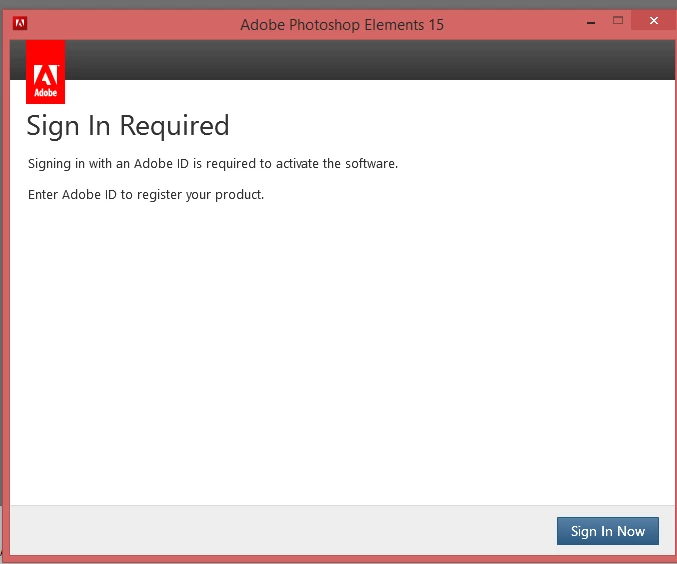
Task: Click the 'Adobe Photoshop Elements 15' window title
Action: [x=342, y=25]
